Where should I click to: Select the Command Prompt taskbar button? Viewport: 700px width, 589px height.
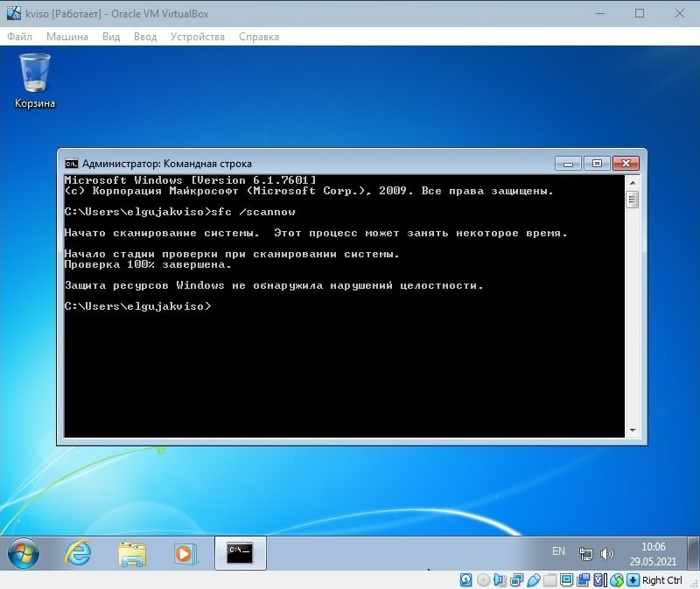[x=240, y=553]
